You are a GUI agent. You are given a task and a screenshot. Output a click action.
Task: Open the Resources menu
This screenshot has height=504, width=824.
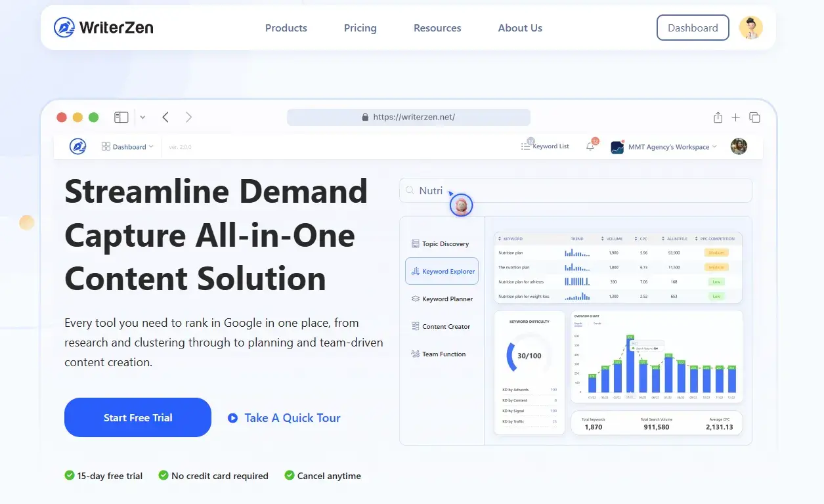point(437,28)
